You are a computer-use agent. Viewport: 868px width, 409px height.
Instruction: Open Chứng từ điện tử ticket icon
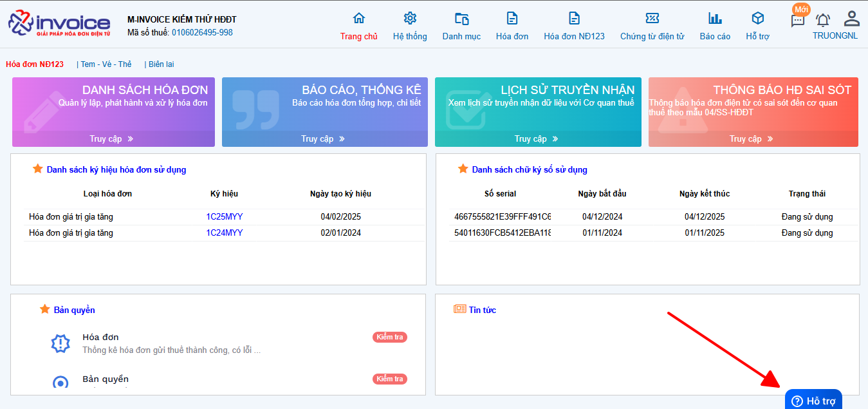pos(652,18)
